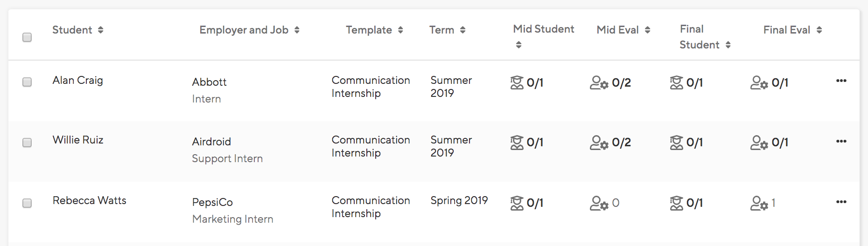Viewport: 868px width, 246px height.
Task: Check the box beside Rebecca Watts
Action: (x=27, y=203)
